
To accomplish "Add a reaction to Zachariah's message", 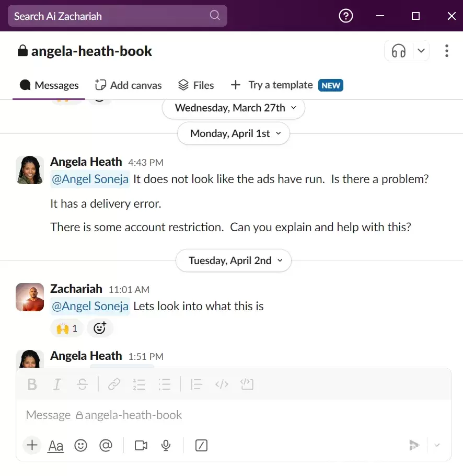I will (100, 328).
